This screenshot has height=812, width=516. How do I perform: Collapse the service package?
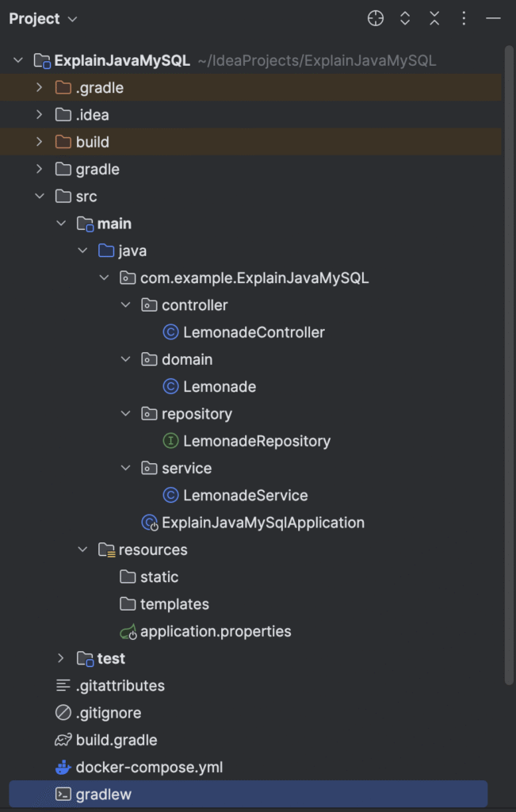tap(125, 468)
